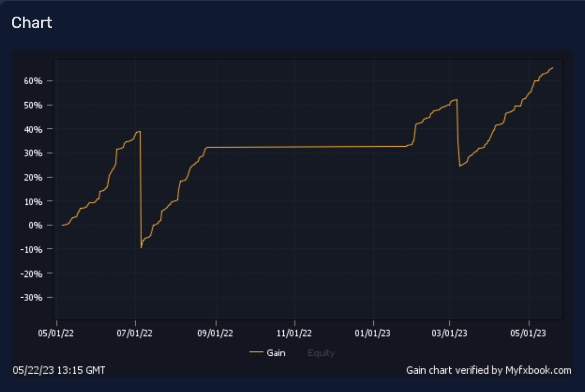
Task: Toggle the Gain series in the legend
Action: [x=276, y=353]
